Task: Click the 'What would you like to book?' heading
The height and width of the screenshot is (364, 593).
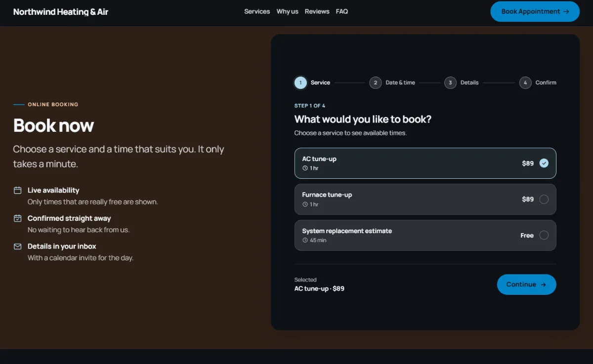Action: [363, 119]
